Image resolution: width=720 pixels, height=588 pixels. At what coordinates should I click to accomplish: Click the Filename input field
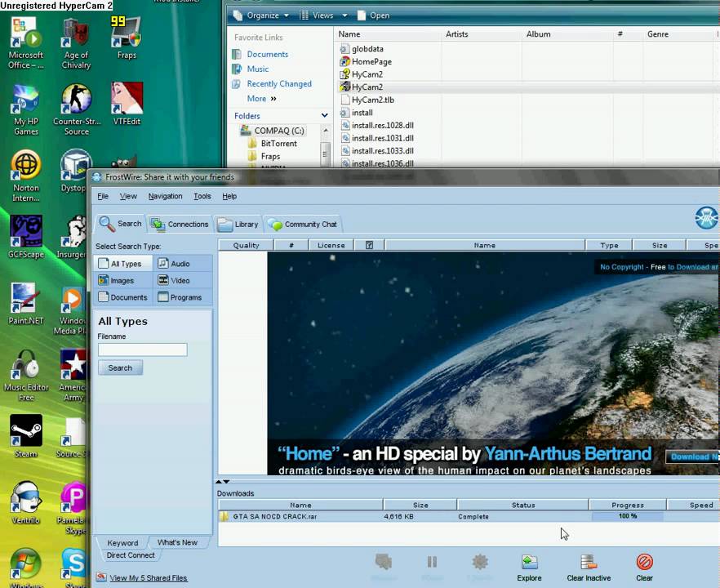(142, 350)
